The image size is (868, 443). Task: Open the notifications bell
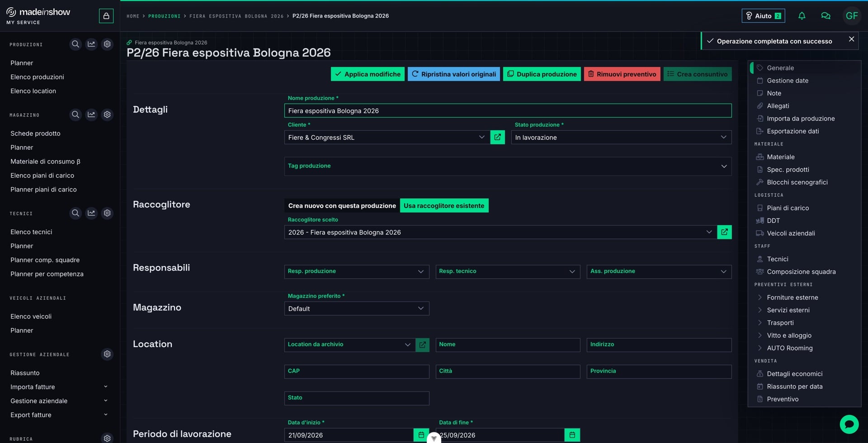tap(802, 16)
